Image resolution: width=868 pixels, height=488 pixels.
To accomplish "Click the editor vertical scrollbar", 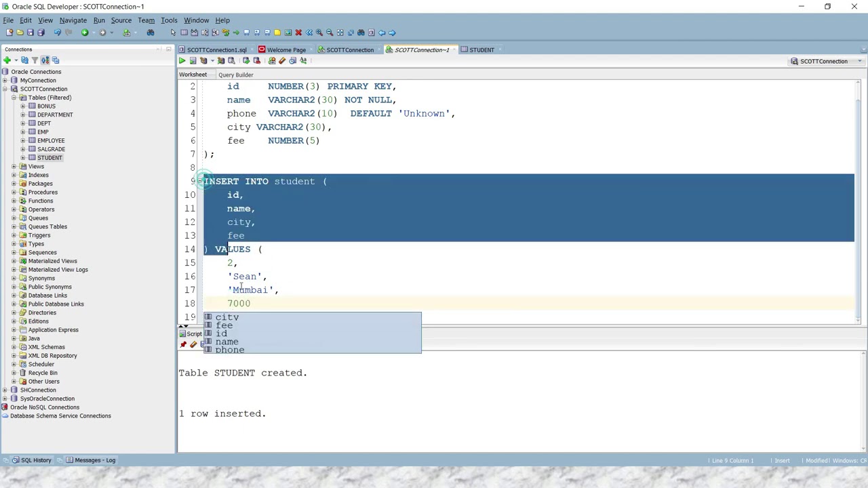I will [x=858, y=203].
